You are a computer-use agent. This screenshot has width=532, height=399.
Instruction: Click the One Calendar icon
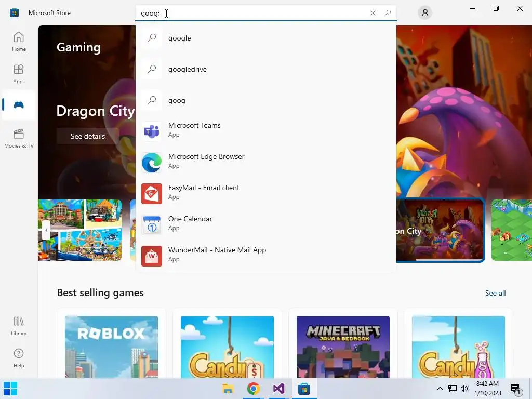coord(152,224)
